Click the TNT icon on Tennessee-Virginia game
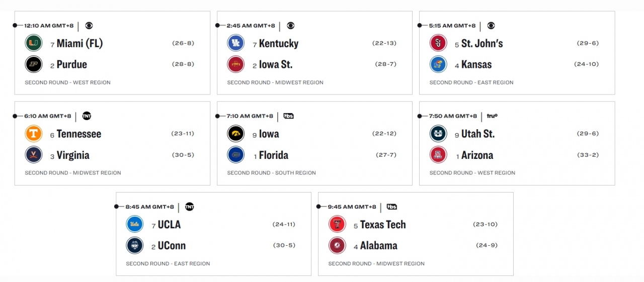This screenshot has height=282, width=644. pyautogui.click(x=87, y=116)
